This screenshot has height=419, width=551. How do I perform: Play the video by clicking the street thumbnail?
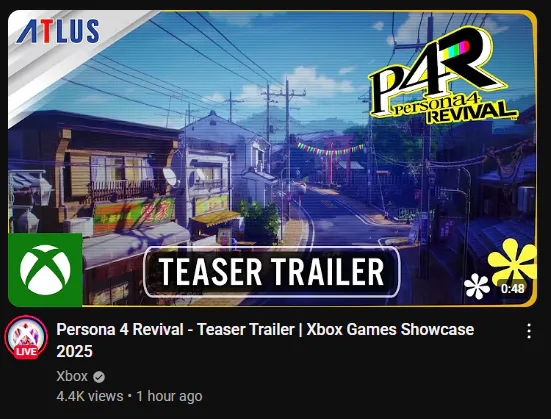(272, 158)
